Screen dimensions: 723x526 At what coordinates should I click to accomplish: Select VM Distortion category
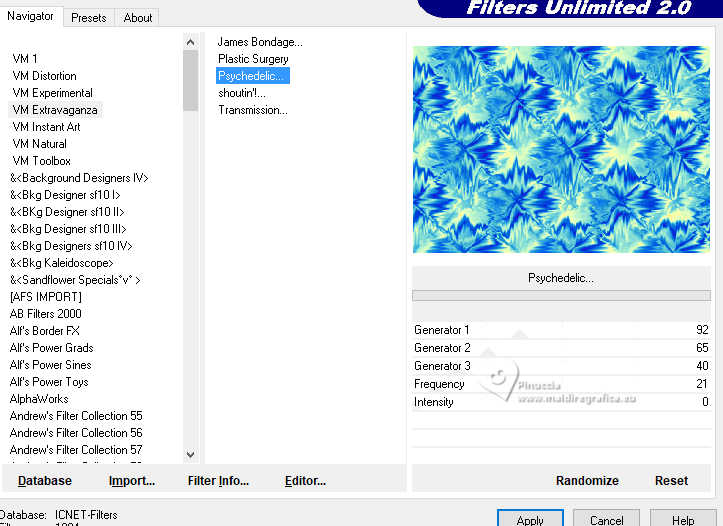(x=44, y=76)
